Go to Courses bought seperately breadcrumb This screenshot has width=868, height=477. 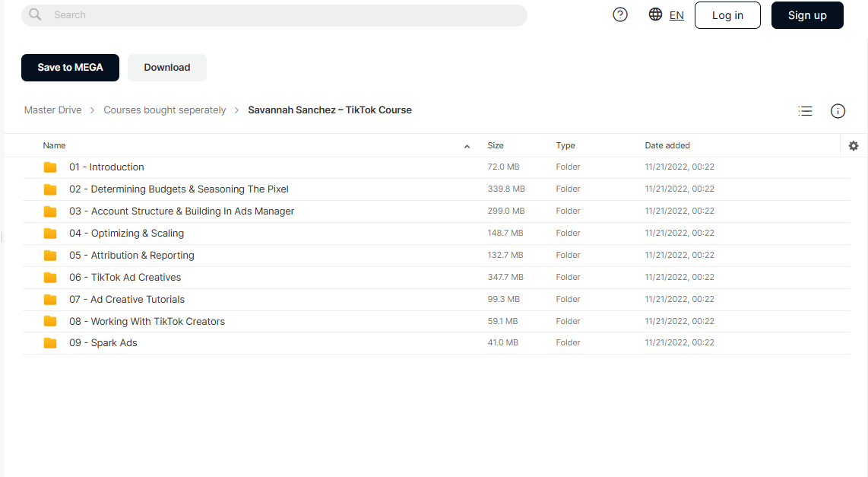pos(164,110)
